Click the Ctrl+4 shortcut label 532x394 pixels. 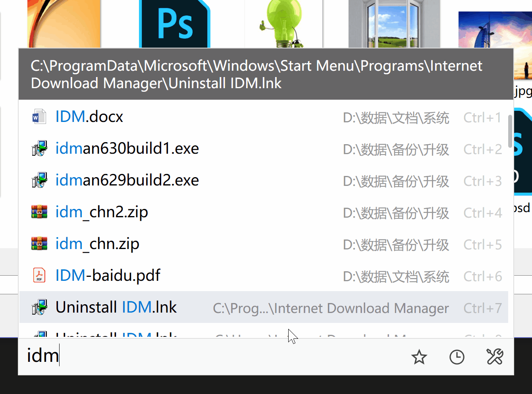pos(482,213)
